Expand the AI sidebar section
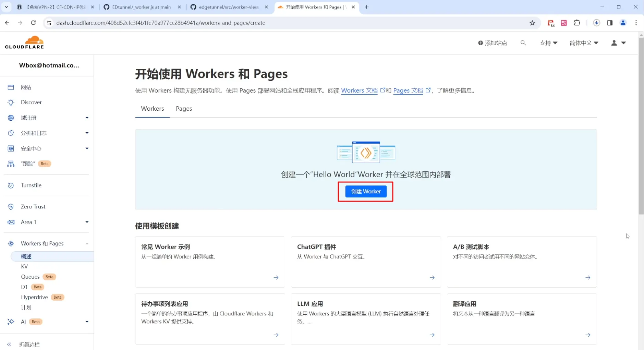Screen dimensions: 644x350 pyautogui.click(x=87, y=322)
